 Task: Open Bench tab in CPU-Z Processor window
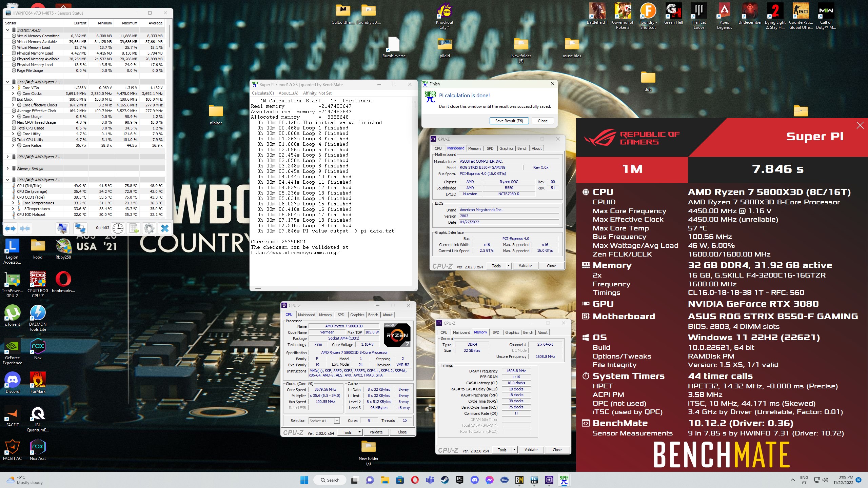coord(373,315)
